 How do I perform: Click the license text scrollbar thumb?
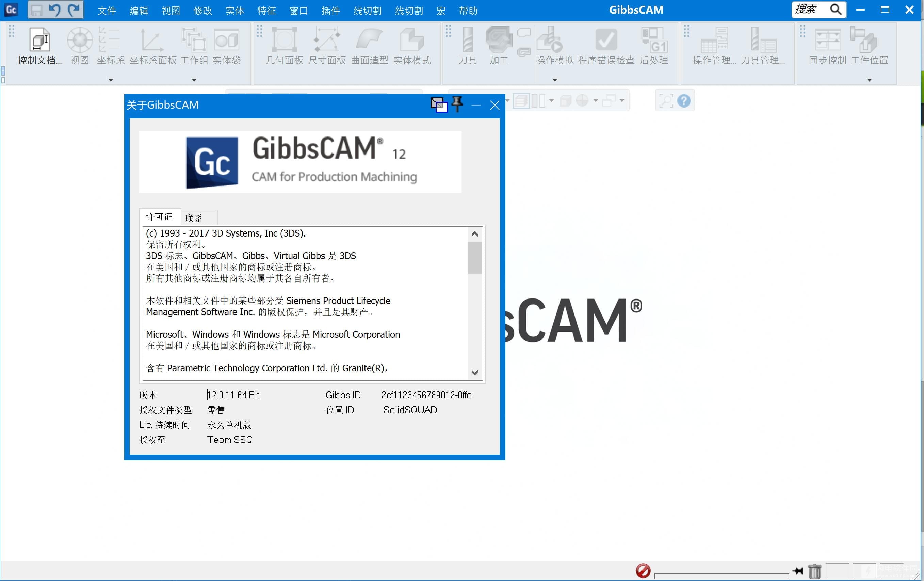click(x=475, y=258)
